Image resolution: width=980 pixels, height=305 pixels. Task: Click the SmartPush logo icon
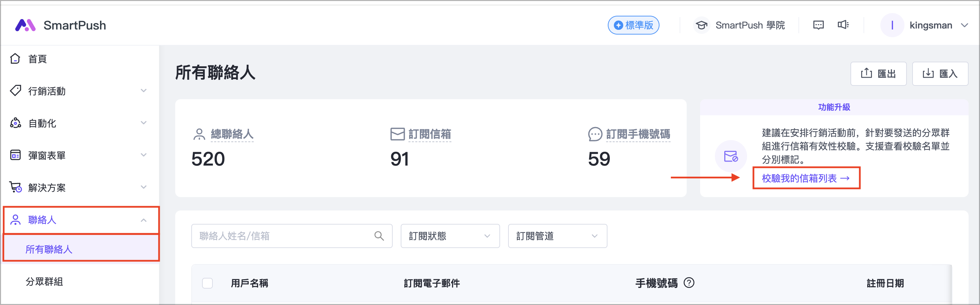[25, 25]
